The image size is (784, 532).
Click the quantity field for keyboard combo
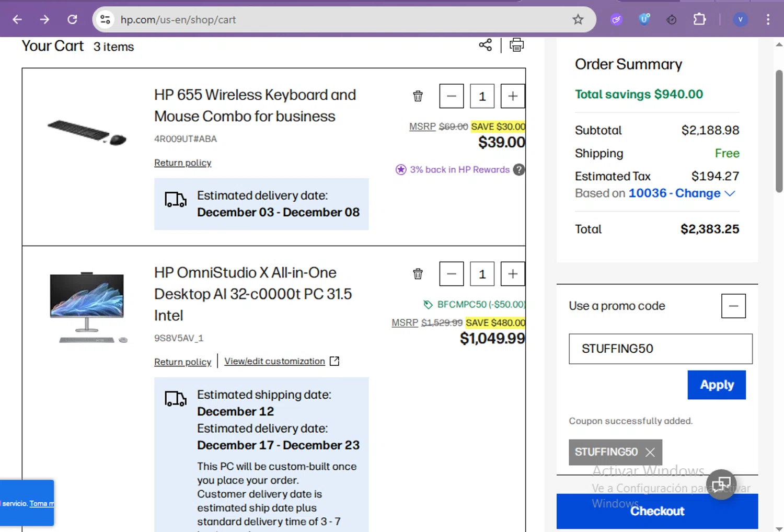click(482, 96)
